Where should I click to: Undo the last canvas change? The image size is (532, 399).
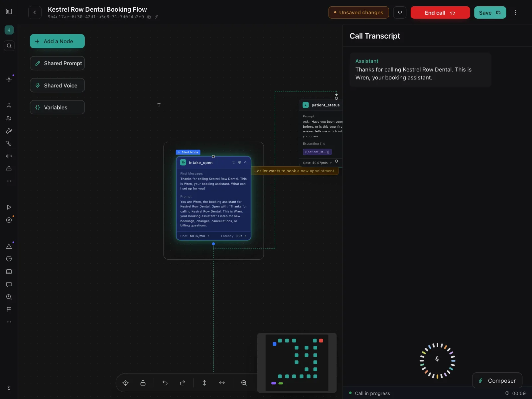point(165,383)
